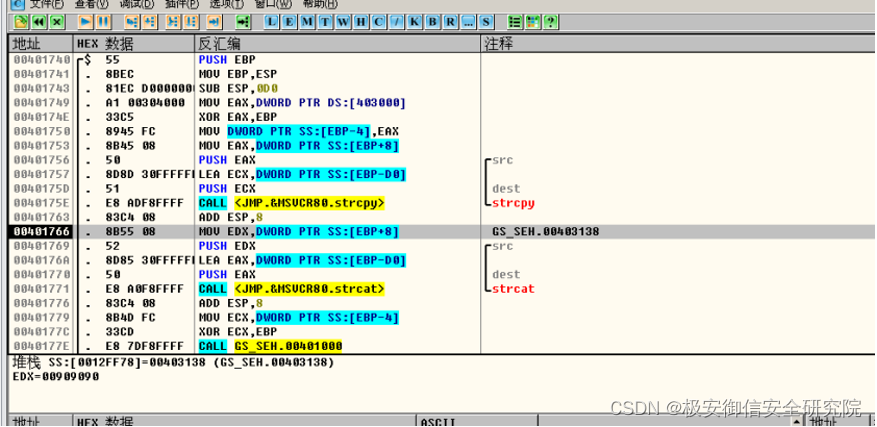Select the highlighted address 00401766
The height and width of the screenshot is (427, 877).
(x=41, y=231)
